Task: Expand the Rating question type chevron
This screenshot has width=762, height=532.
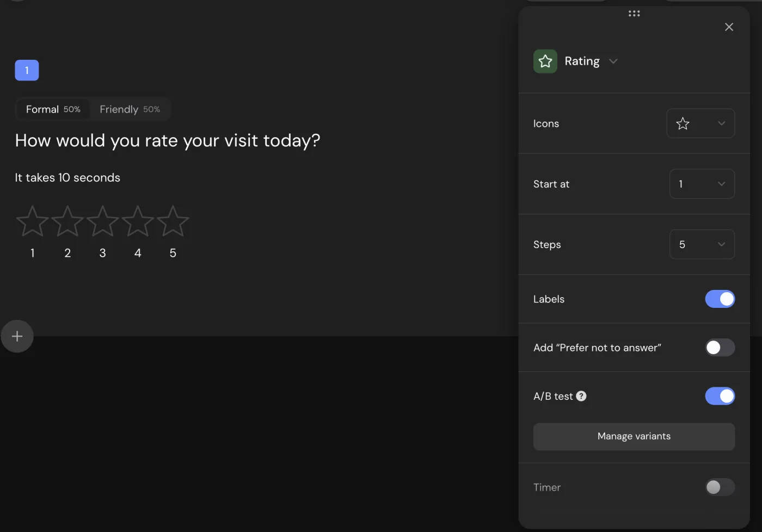Action: pos(613,61)
